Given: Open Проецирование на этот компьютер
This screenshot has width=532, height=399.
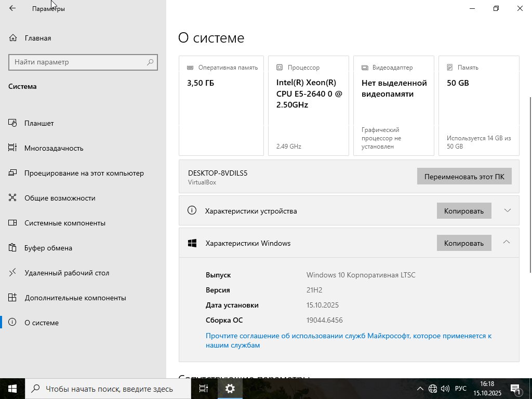Looking at the screenshot, I should click(x=84, y=173).
